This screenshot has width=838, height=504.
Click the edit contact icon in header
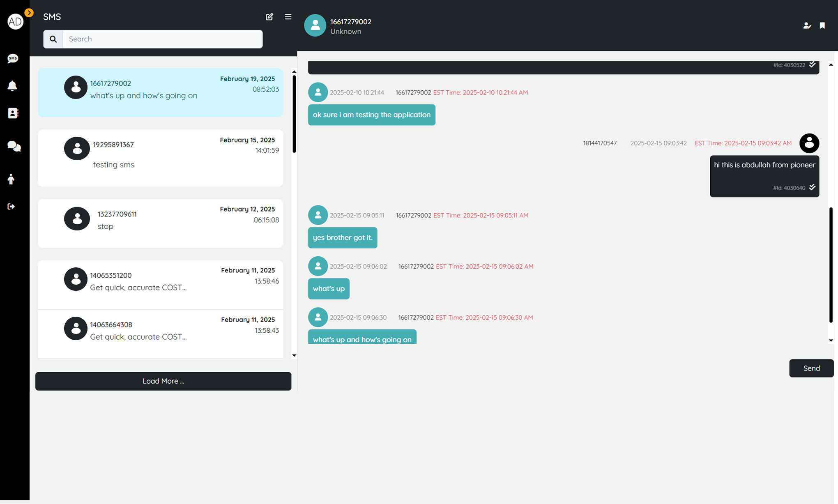807,25
